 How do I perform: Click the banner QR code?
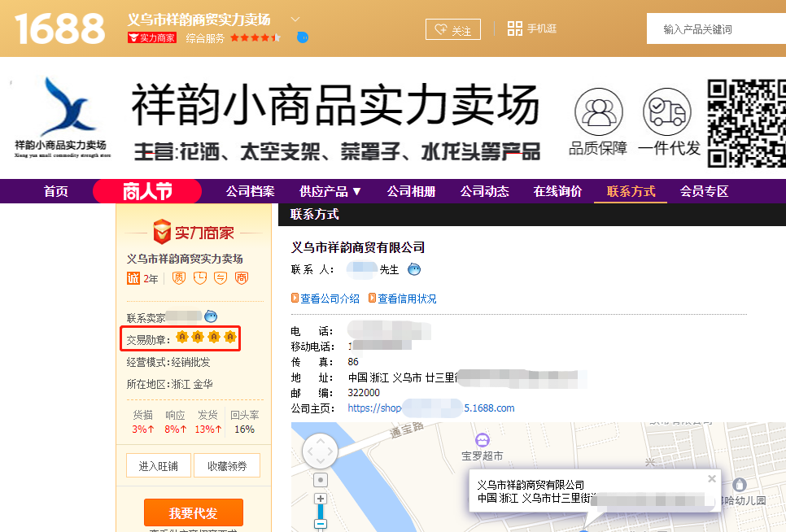tap(747, 123)
